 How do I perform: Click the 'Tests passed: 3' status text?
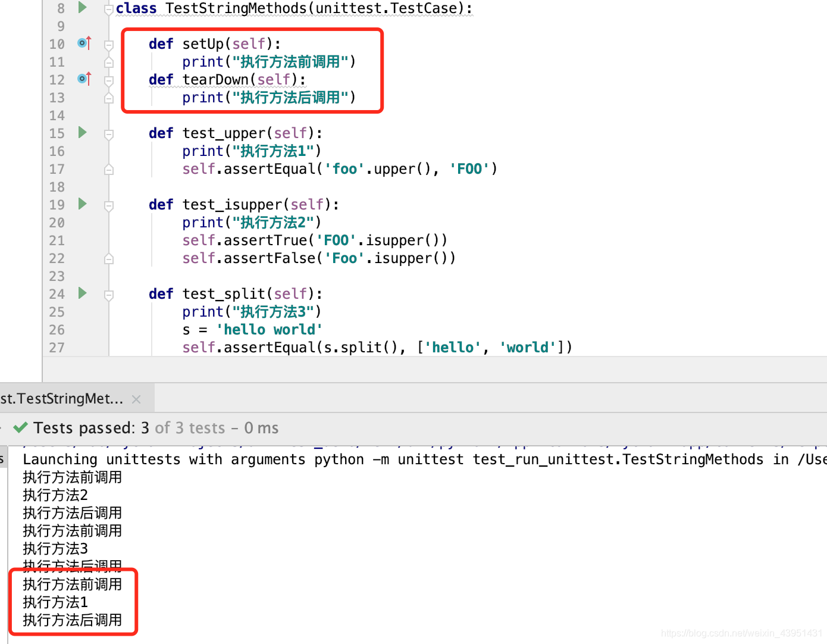tap(91, 428)
